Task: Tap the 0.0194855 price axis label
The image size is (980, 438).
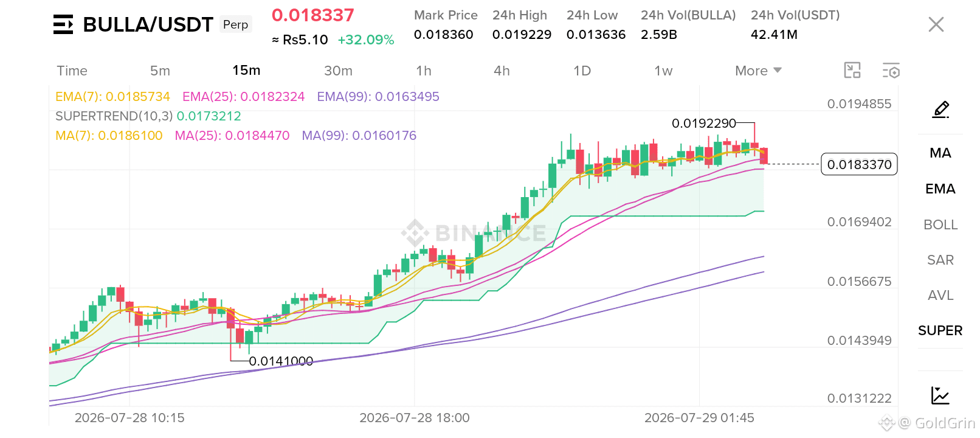Action: [x=859, y=104]
